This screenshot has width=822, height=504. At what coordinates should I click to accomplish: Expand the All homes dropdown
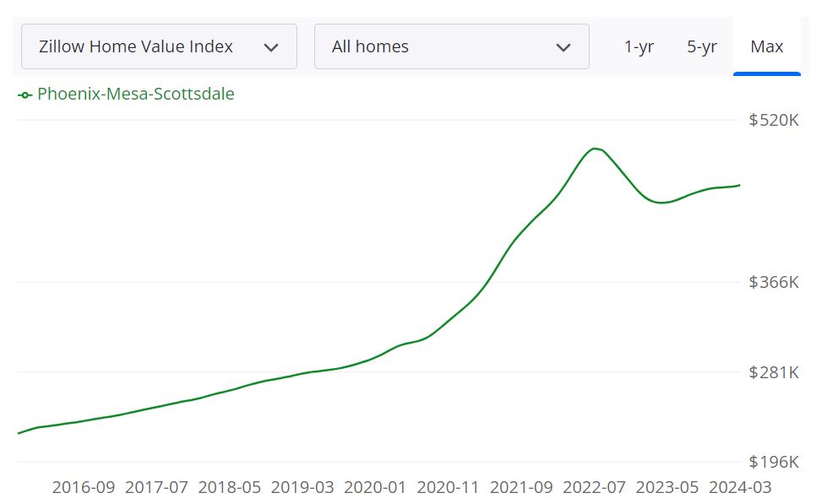(451, 46)
